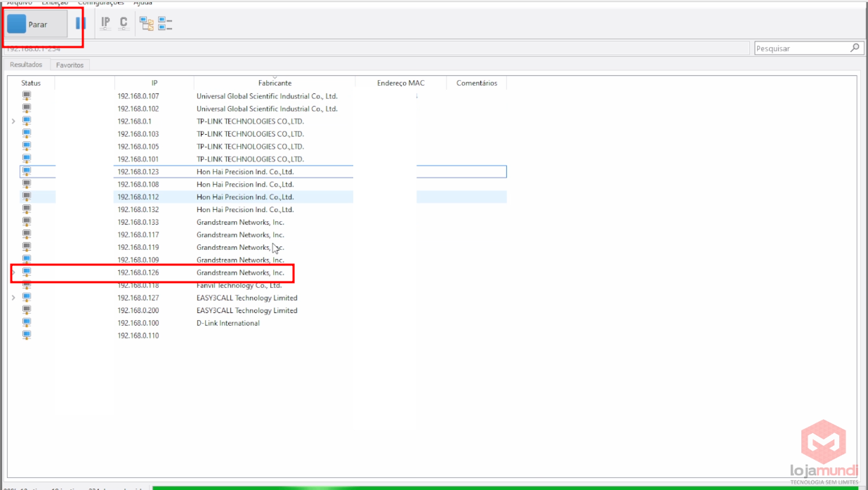868x490 pixels.
Task: Click the device icon for 192.168.0.102
Action: point(27,109)
